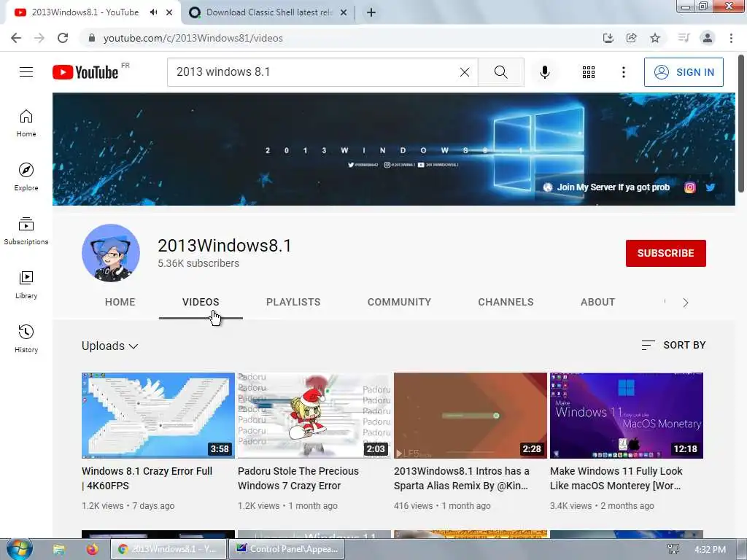The height and width of the screenshot is (560, 747).
Task: Open Padoru Stole The Precious video title
Action: [x=298, y=478]
